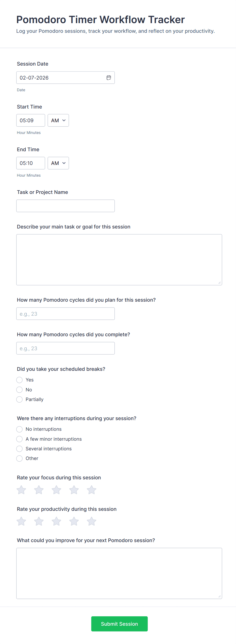The width and height of the screenshot is (236, 644).
Task: Open Start Time AM/PM dropdown
Action: (58, 120)
